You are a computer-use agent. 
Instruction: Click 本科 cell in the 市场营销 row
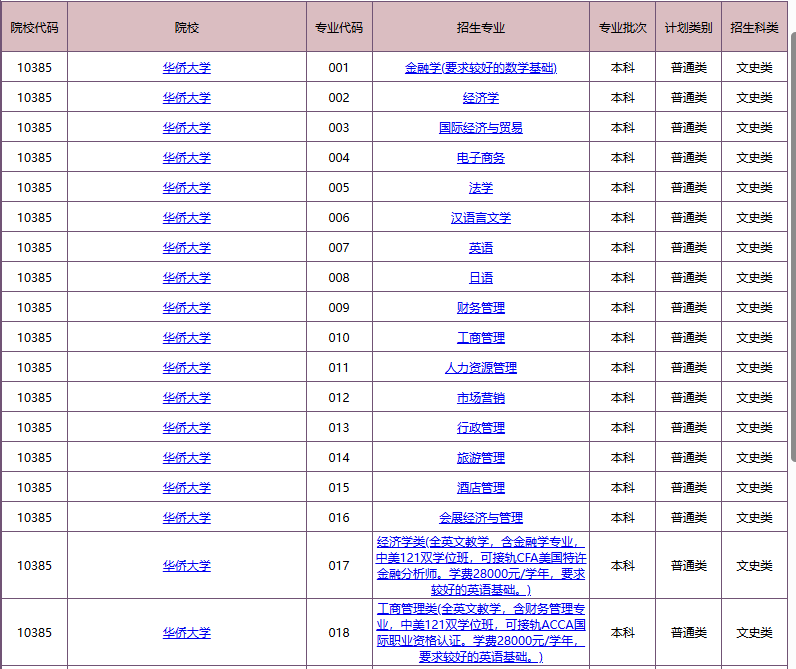pyautogui.click(x=622, y=397)
